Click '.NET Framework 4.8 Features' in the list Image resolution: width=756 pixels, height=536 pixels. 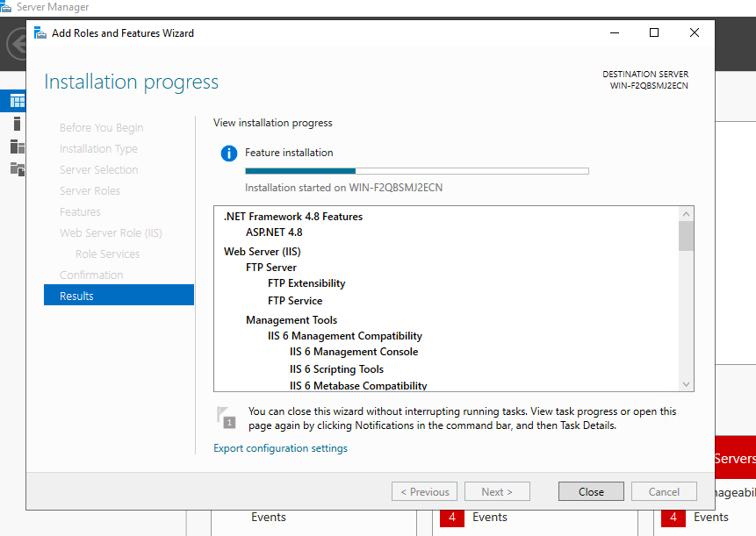(x=293, y=217)
